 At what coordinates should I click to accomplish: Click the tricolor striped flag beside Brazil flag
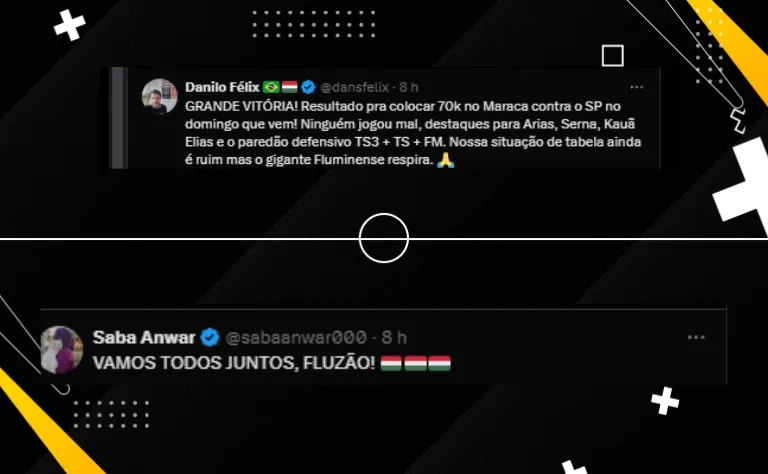pyautogui.click(x=289, y=87)
